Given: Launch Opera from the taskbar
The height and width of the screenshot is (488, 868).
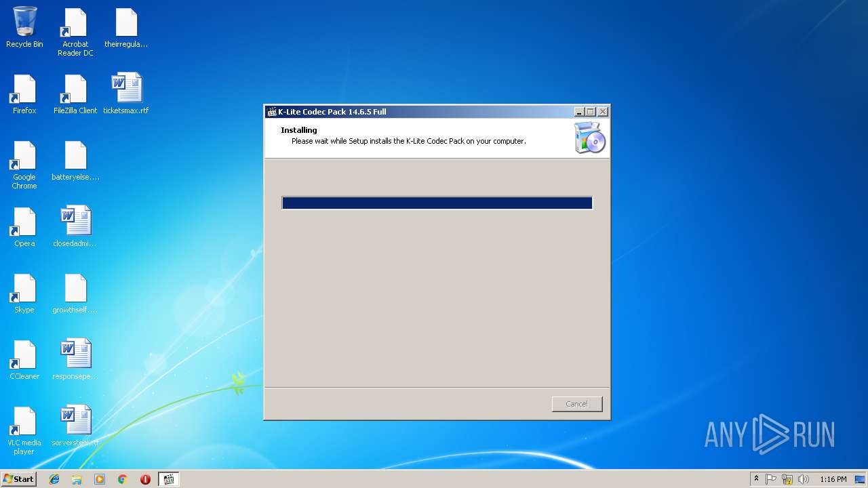Looking at the screenshot, I should [145, 479].
